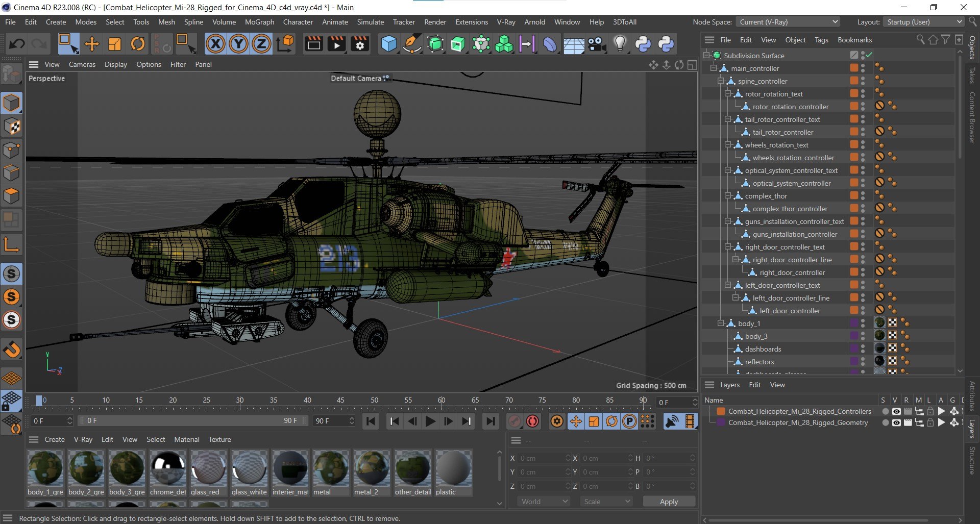
Task: Toggle Record Active Objects button
Action: point(514,421)
